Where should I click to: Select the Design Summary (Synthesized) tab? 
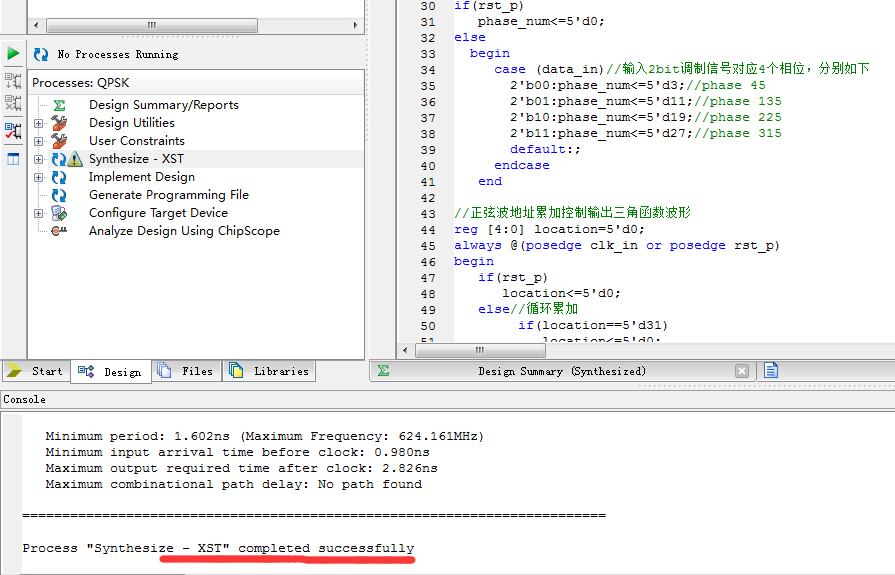(562, 371)
